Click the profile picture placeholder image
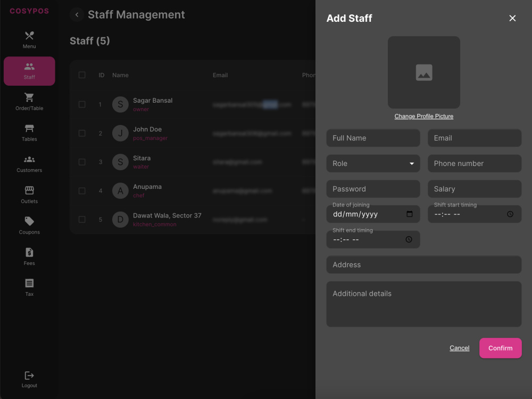This screenshot has height=399, width=532. (x=424, y=72)
